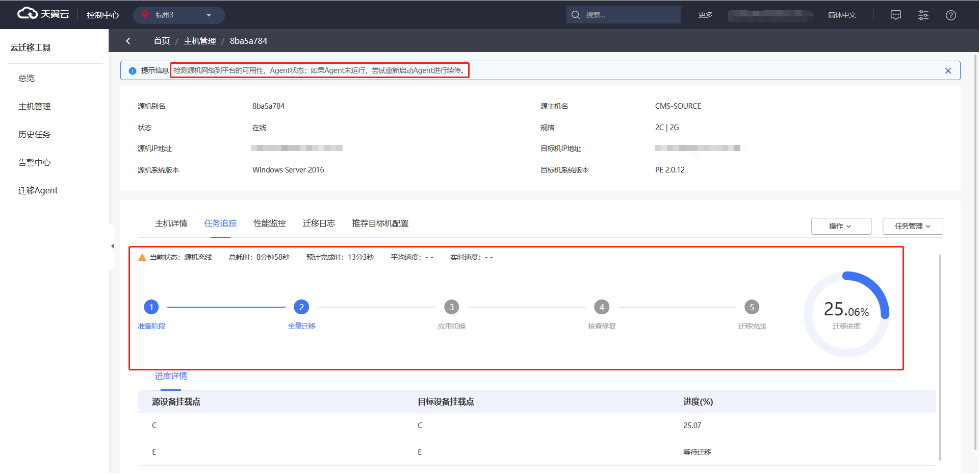The image size is (980, 474).
Task: Select the 进度详情 sub-tab
Action: click(171, 376)
